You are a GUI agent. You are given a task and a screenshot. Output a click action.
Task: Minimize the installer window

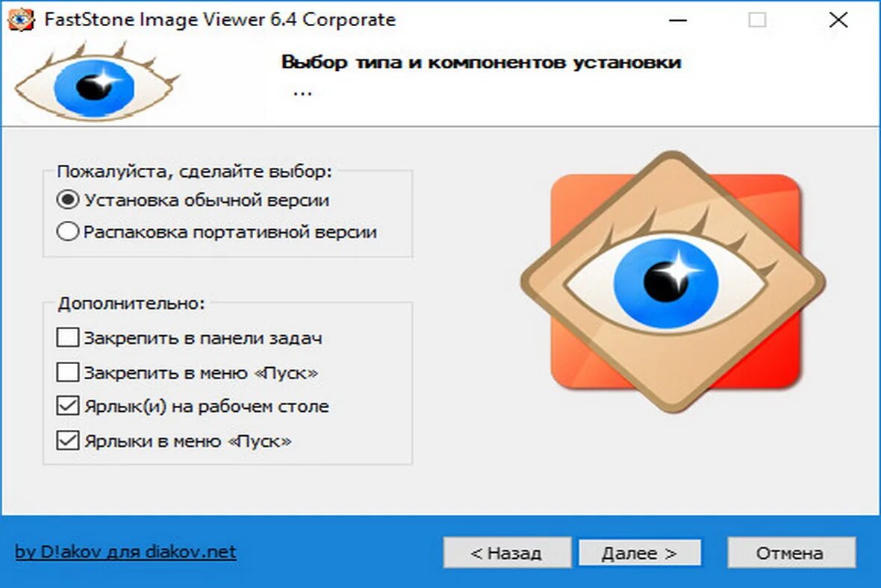click(x=678, y=20)
